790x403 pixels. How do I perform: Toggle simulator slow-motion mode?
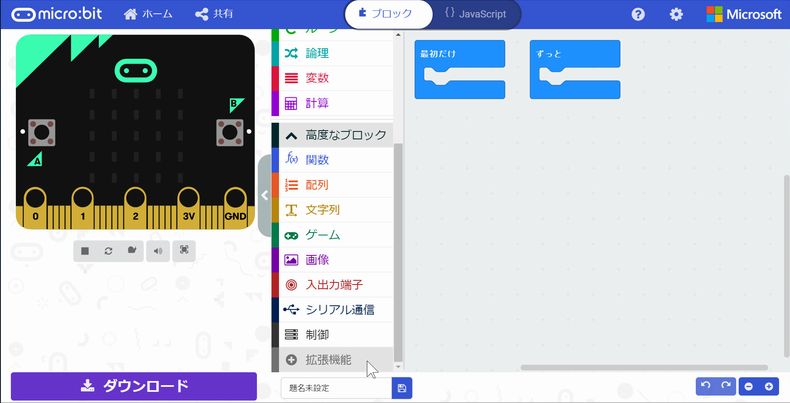tap(132, 251)
